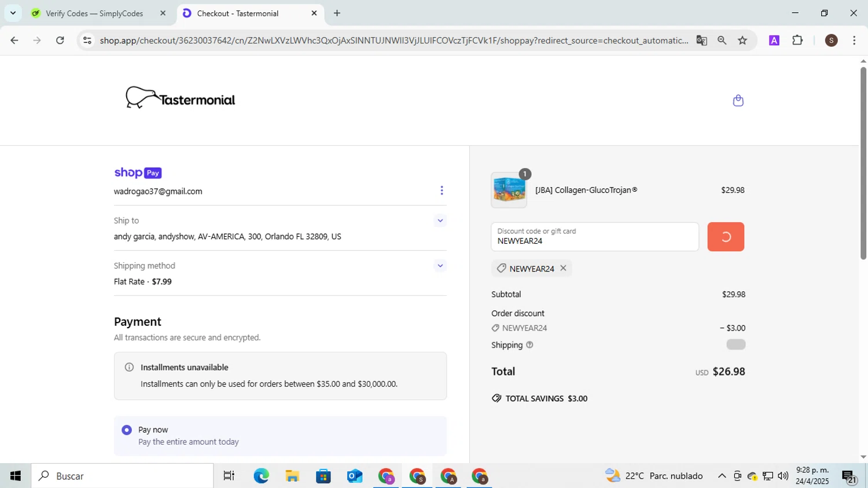Click the Shop Pay logo
Screen dimensions: 868x488
138,173
